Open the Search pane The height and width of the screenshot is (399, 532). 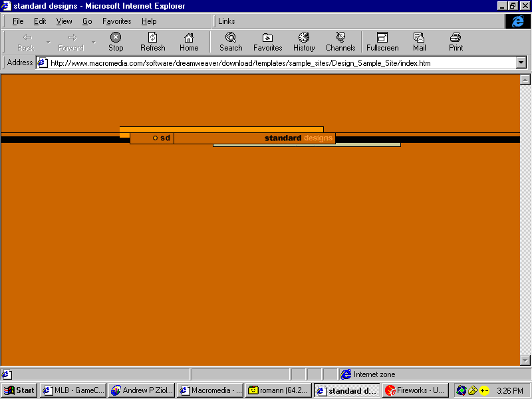point(231,42)
